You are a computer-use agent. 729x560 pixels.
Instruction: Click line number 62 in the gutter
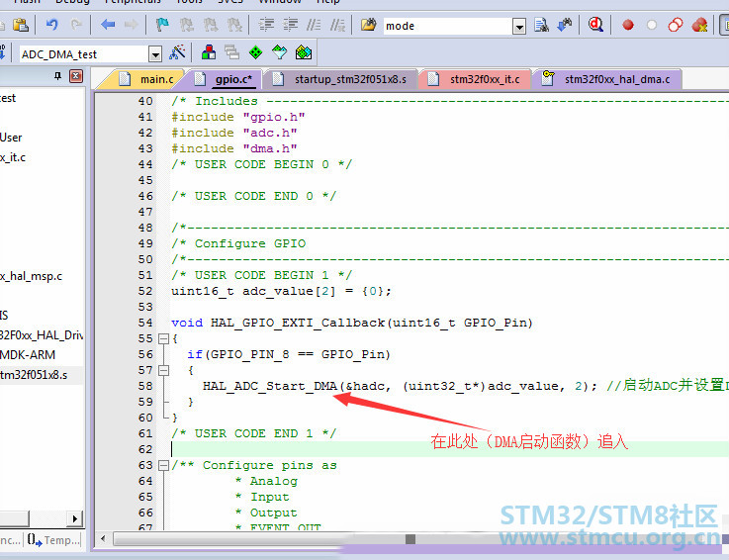tap(145, 449)
